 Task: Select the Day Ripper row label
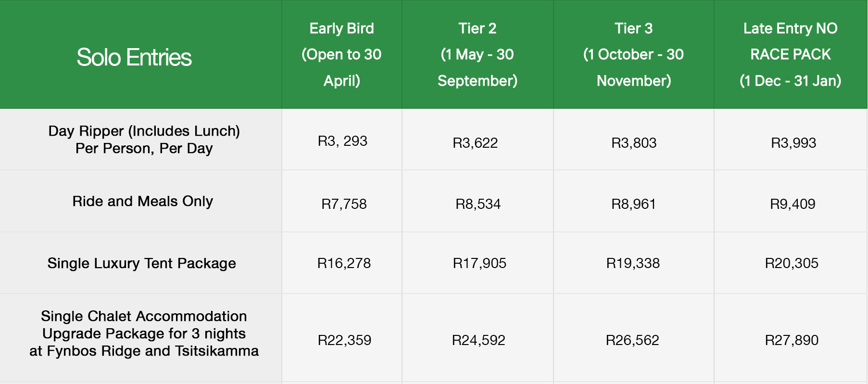click(144, 140)
